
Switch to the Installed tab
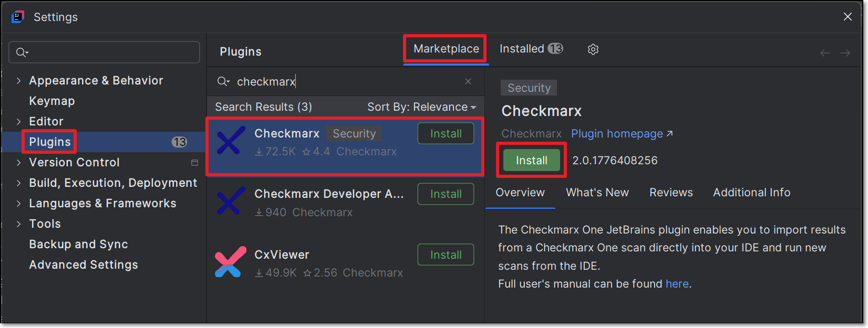531,49
